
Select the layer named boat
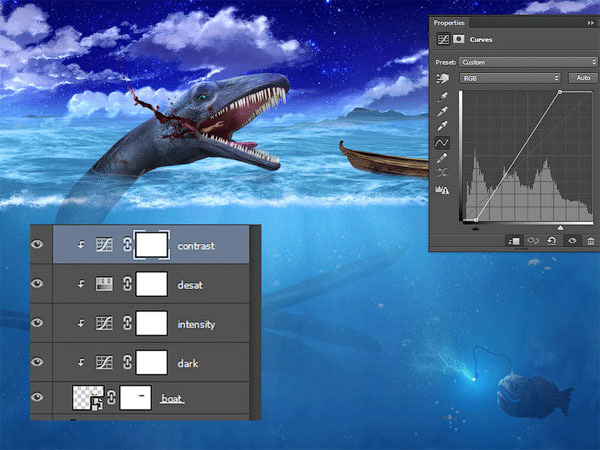point(171,399)
